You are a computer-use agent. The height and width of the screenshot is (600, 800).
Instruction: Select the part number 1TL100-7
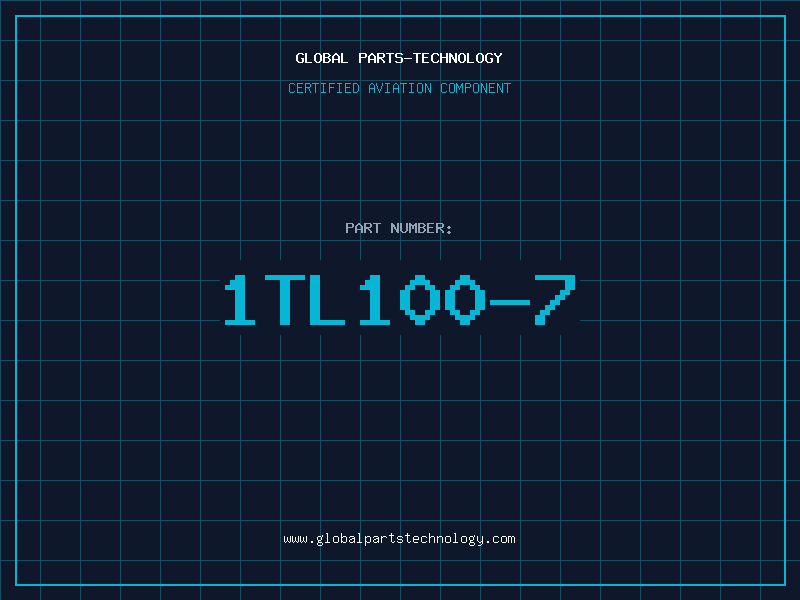(x=400, y=299)
